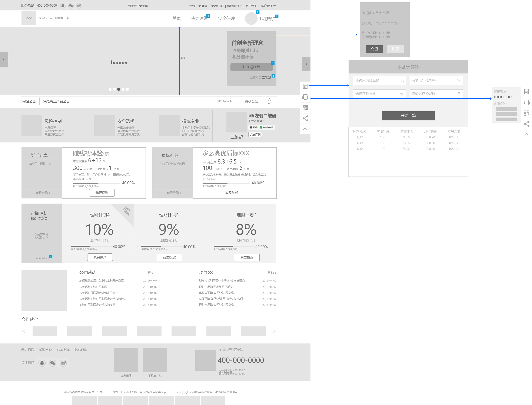Click the footer QQ follow icon
The height and width of the screenshot is (405, 532).
point(42,363)
